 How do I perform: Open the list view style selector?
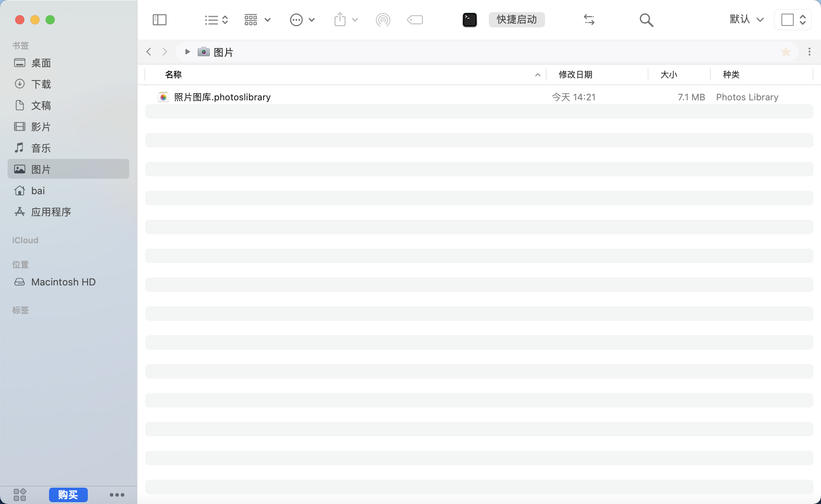[x=216, y=20]
